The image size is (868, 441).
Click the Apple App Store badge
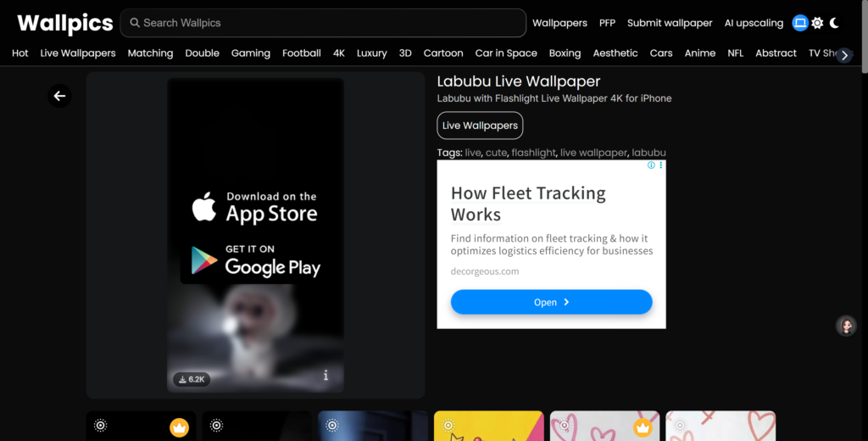click(x=254, y=208)
